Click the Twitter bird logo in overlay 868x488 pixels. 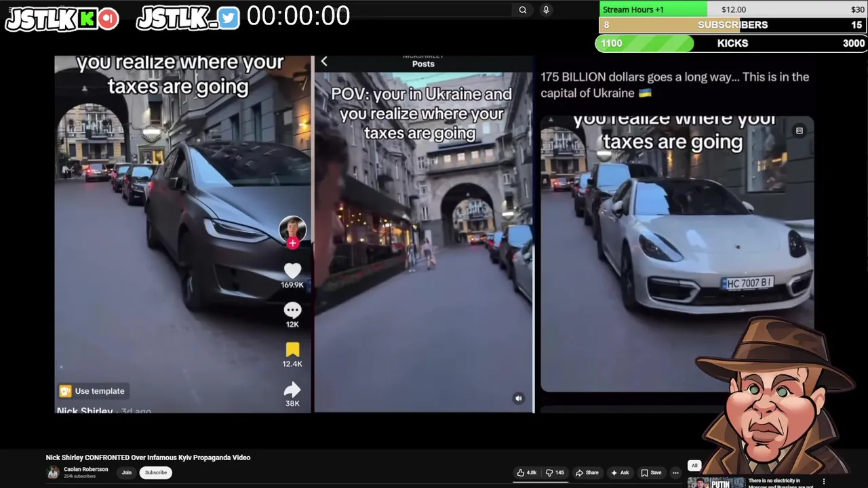(x=229, y=18)
